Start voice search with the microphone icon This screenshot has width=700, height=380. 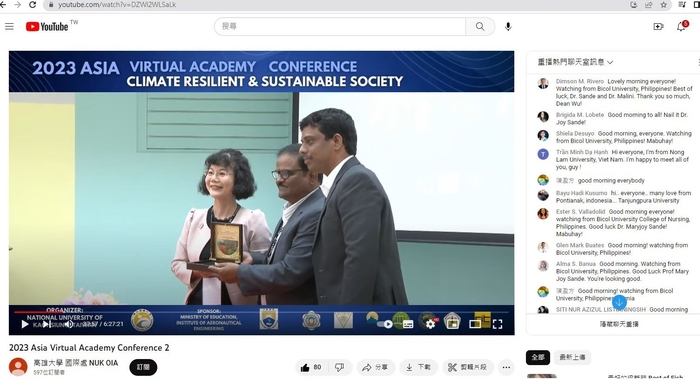click(x=508, y=26)
